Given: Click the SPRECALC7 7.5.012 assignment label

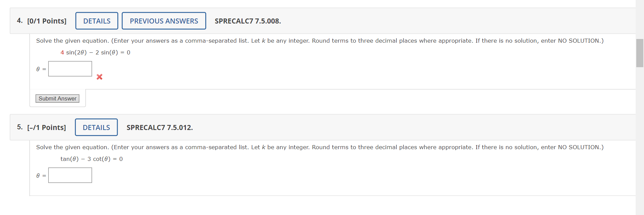Looking at the screenshot, I should [x=160, y=128].
